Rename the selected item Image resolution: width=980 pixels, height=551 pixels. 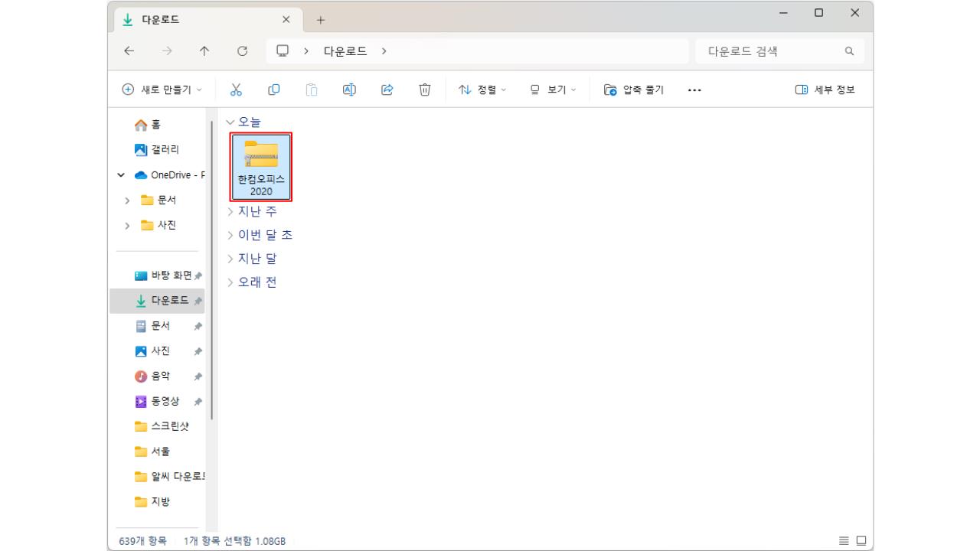click(348, 89)
